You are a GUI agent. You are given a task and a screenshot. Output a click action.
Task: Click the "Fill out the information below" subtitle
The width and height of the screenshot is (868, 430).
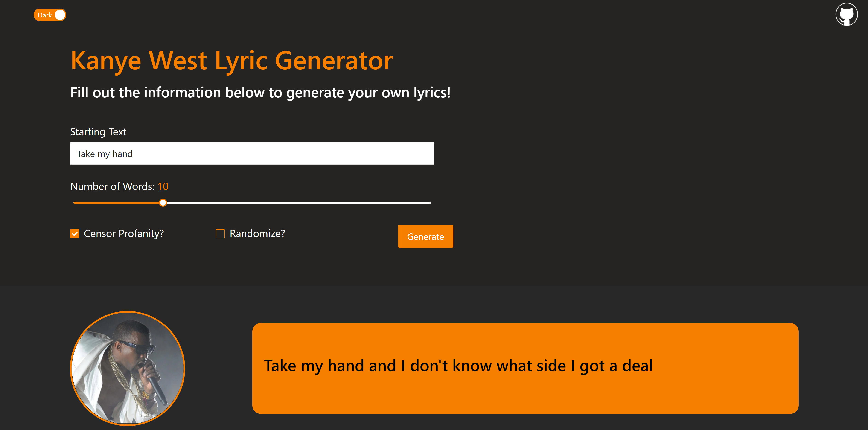click(260, 93)
